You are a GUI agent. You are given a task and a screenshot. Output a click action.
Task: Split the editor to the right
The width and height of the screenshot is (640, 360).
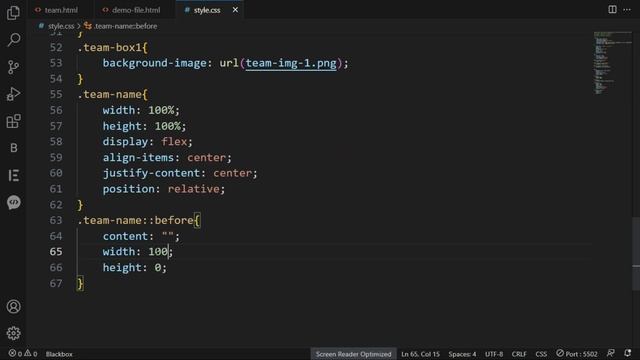pos(612,9)
